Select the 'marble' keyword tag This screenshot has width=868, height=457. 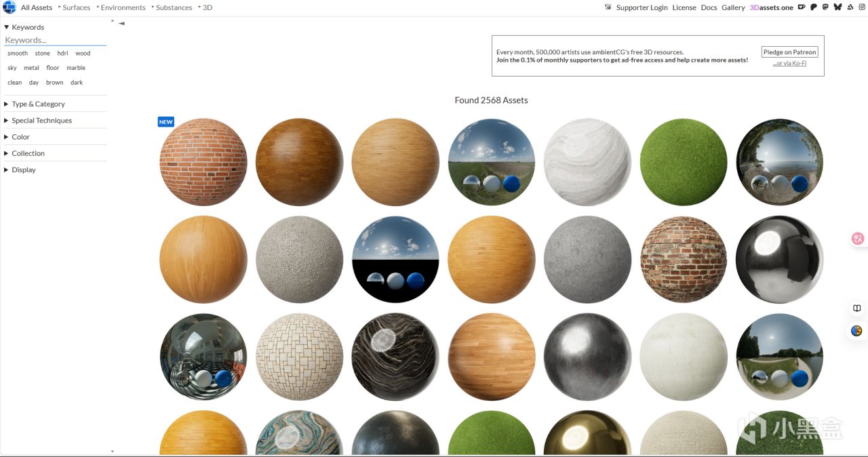(x=76, y=68)
